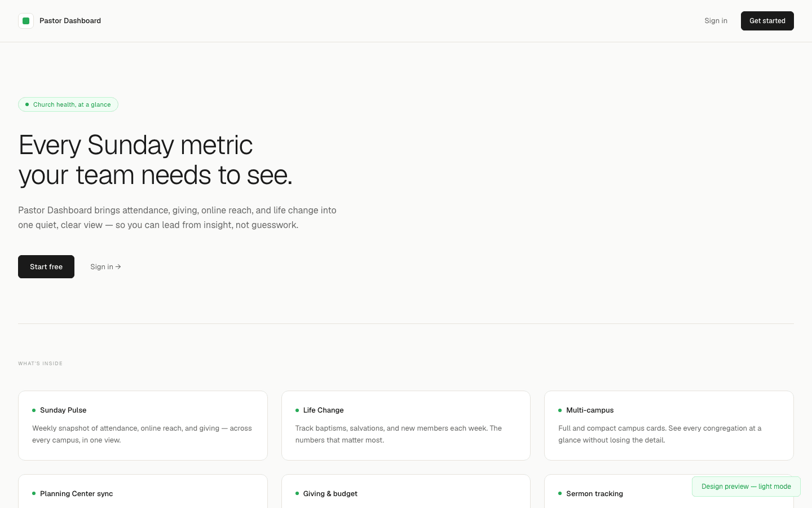Image resolution: width=812 pixels, height=508 pixels.
Task: Click the Giving & budget card title
Action: point(330,494)
